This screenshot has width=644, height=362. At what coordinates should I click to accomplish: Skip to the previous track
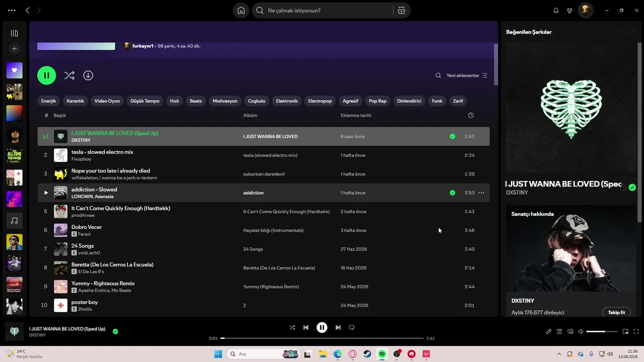pyautogui.click(x=306, y=327)
